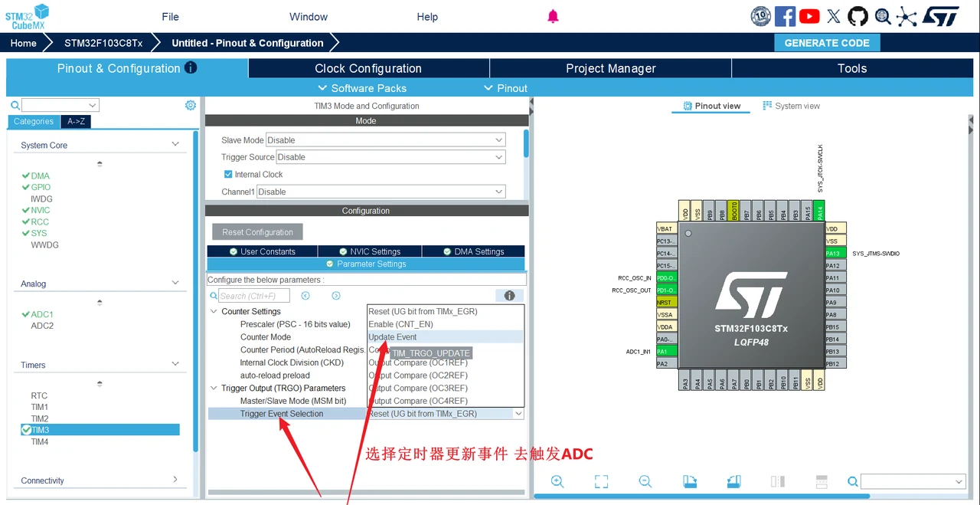Rotate the chip clockwise
This screenshot has height=505, width=980.
(x=690, y=481)
